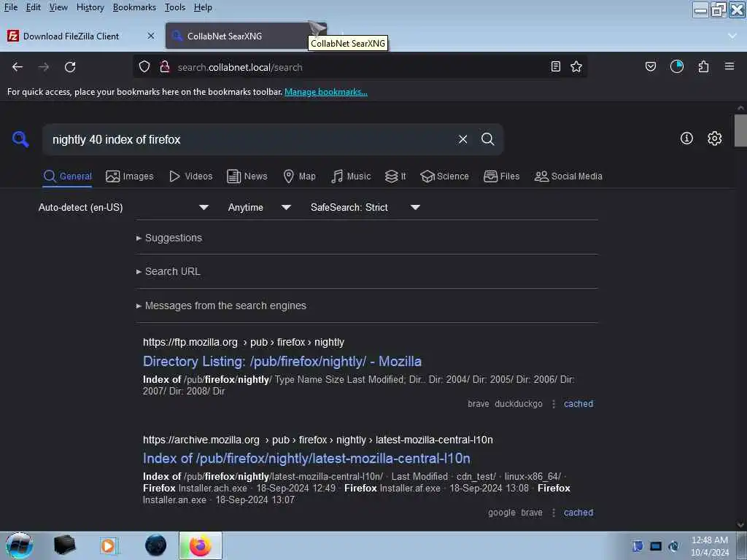Open the Edit menu

33,7
